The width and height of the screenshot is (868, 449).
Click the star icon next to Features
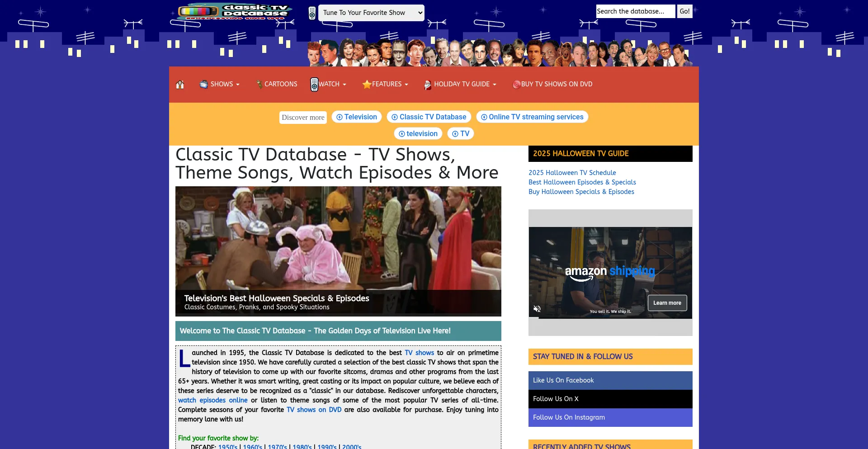click(x=366, y=85)
